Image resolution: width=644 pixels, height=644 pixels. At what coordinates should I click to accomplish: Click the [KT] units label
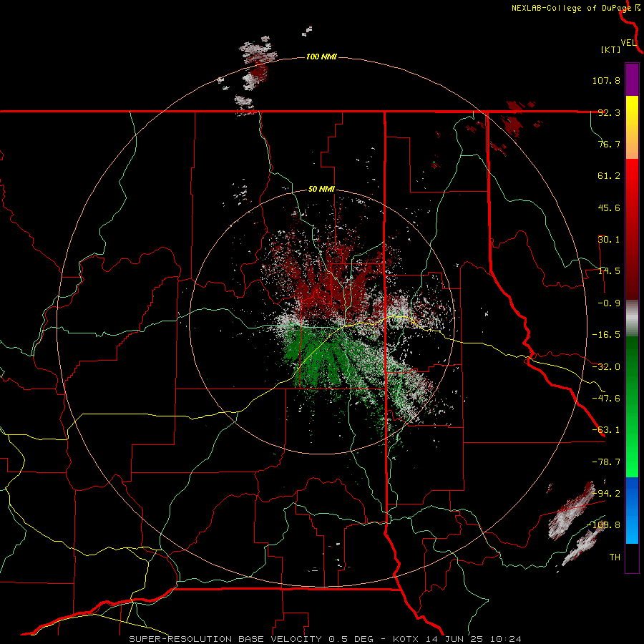coord(610,49)
